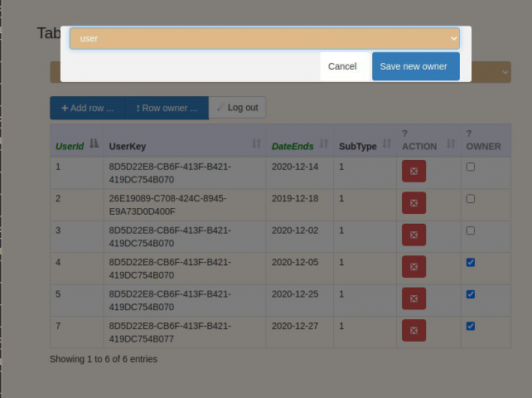This screenshot has height=398, width=532.
Task: Click the Add row button
Action: 88,108
